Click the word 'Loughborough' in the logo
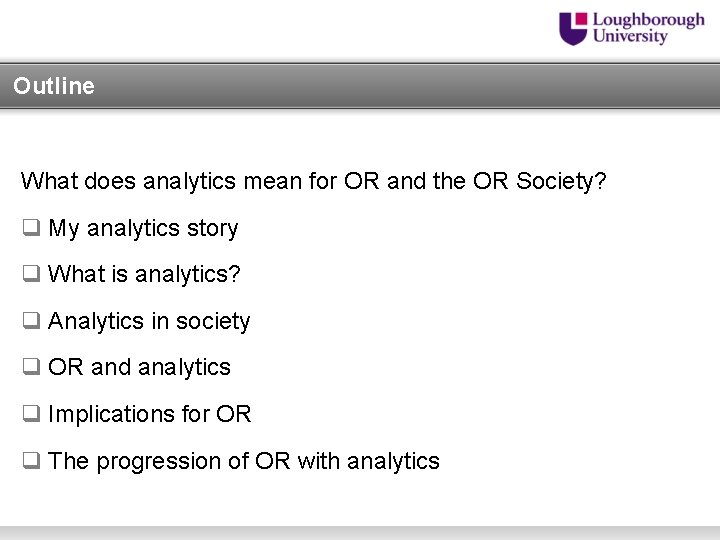This screenshot has width=720, height=540. pyautogui.click(x=648, y=20)
